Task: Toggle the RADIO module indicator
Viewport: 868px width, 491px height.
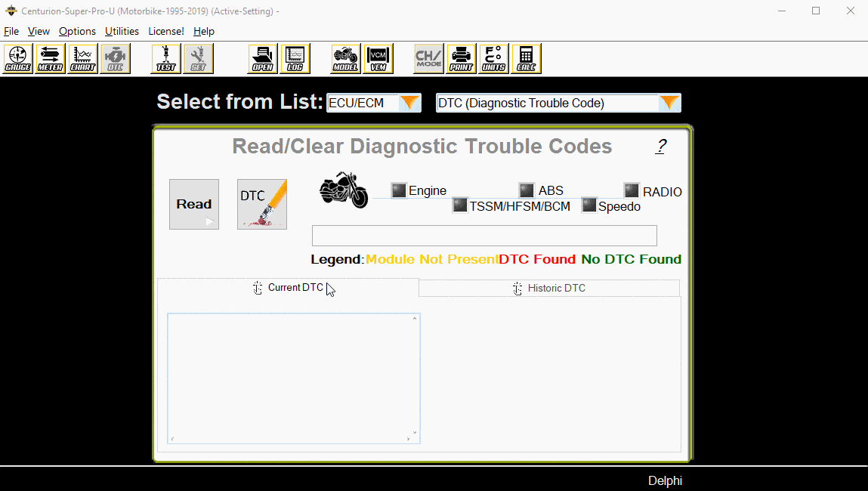Action: (x=632, y=190)
